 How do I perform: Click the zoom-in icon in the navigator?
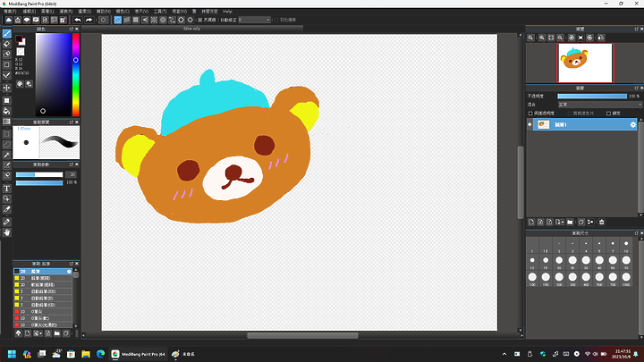[x=542, y=38]
